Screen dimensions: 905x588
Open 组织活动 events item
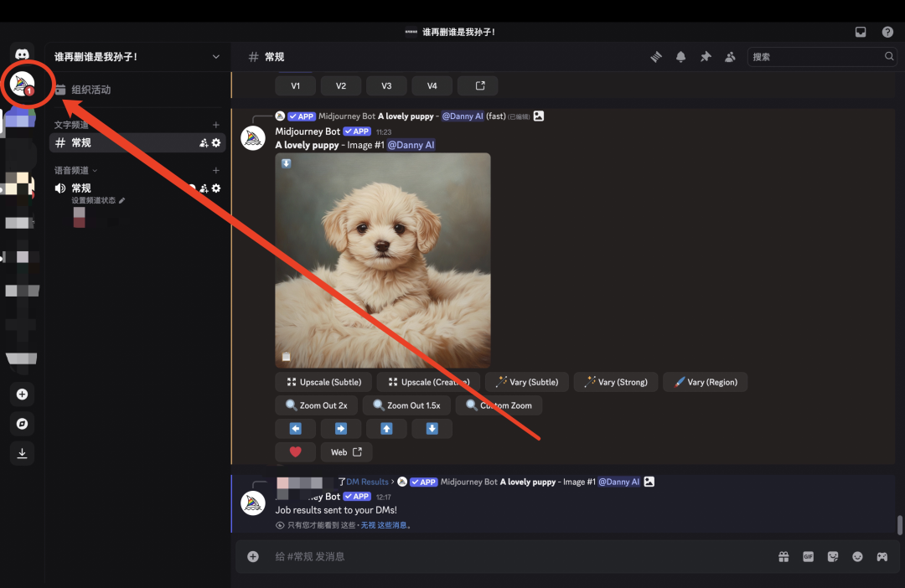point(90,90)
